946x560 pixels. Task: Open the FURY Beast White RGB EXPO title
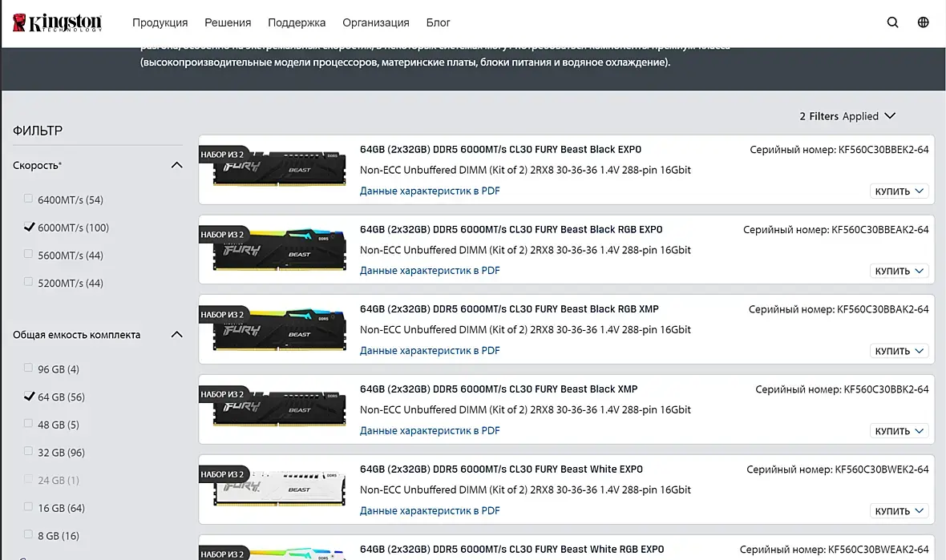pyautogui.click(x=511, y=549)
